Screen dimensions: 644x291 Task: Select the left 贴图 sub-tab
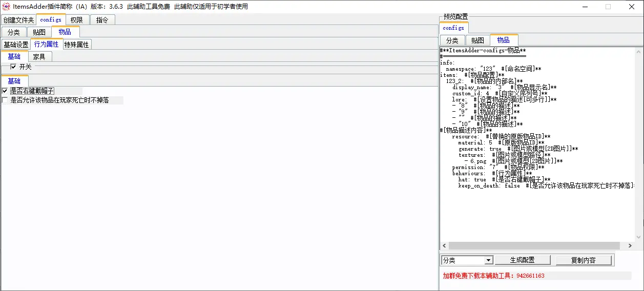coord(39,32)
